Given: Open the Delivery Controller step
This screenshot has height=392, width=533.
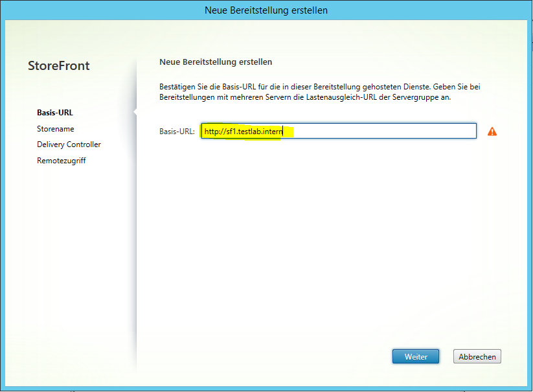Looking at the screenshot, I should pyautogui.click(x=69, y=144).
